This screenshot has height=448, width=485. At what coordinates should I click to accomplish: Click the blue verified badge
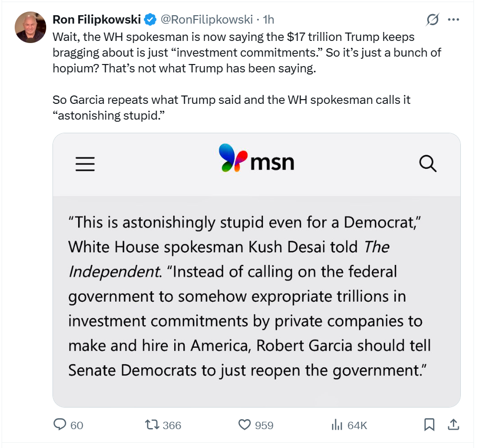(x=150, y=20)
